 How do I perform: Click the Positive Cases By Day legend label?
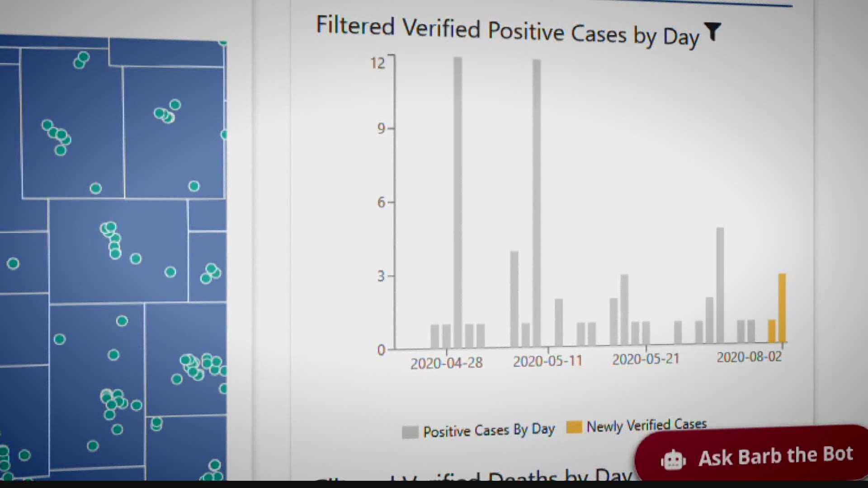488,430
